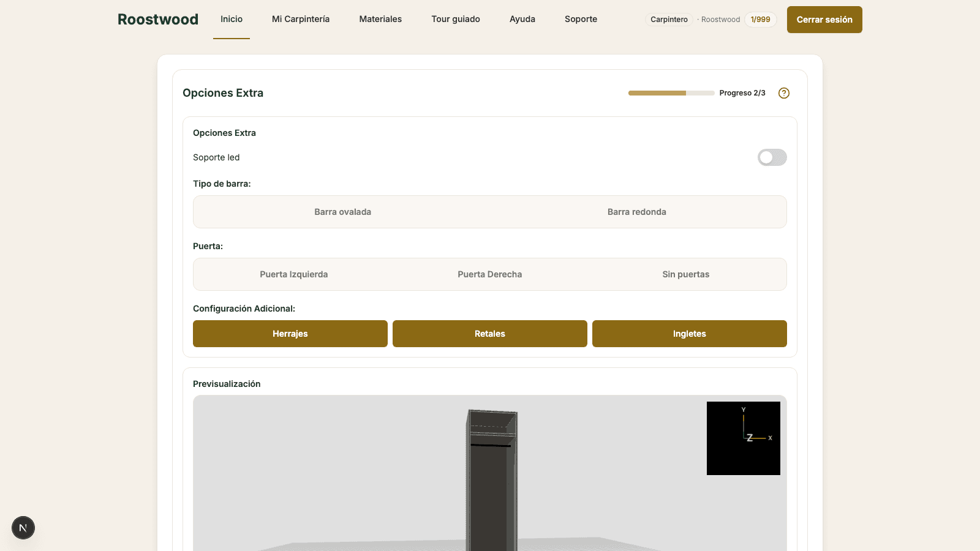Start the Tour guiado
The height and width of the screenshot is (551, 980).
456,19
